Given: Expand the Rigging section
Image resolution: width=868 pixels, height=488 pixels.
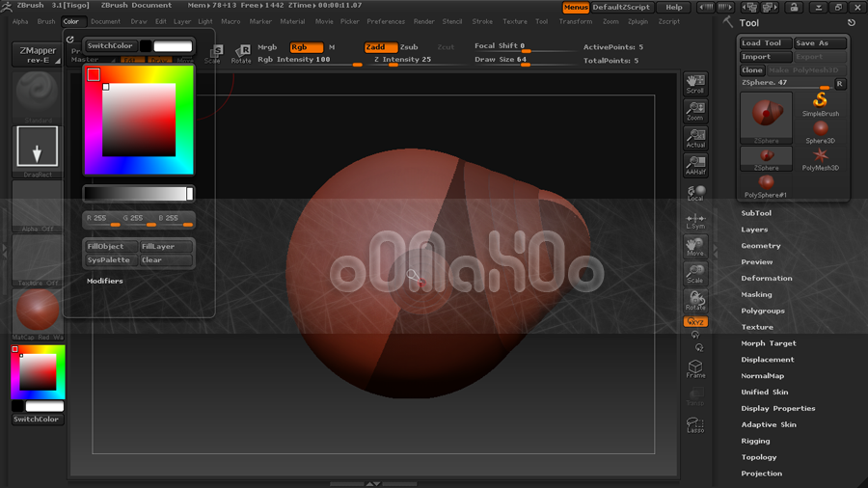Looking at the screenshot, I should coord(755,441).
